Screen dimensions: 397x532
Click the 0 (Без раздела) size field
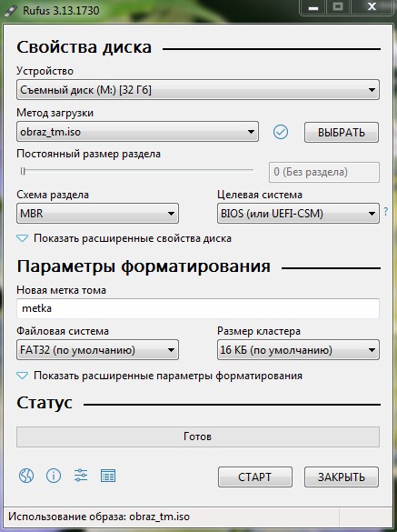[324, 172]
